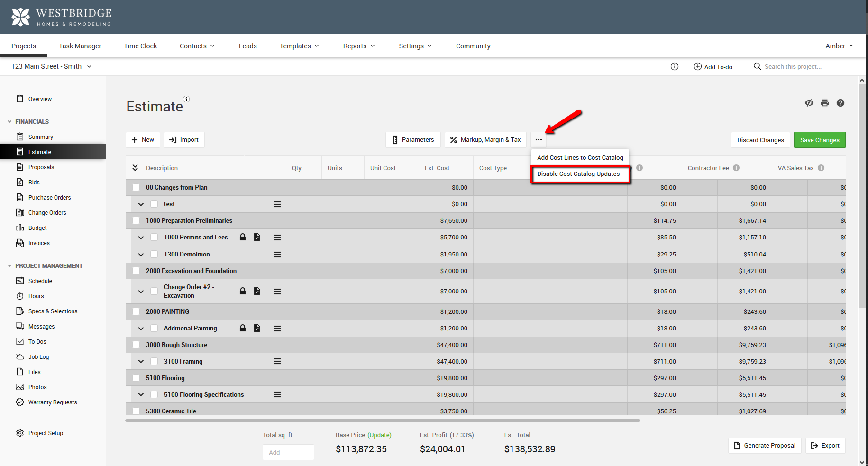Tick the 3100 Framing row checkbox
Image resolution: width=868 pixels, height=466 pixels.
coord(154,361)
